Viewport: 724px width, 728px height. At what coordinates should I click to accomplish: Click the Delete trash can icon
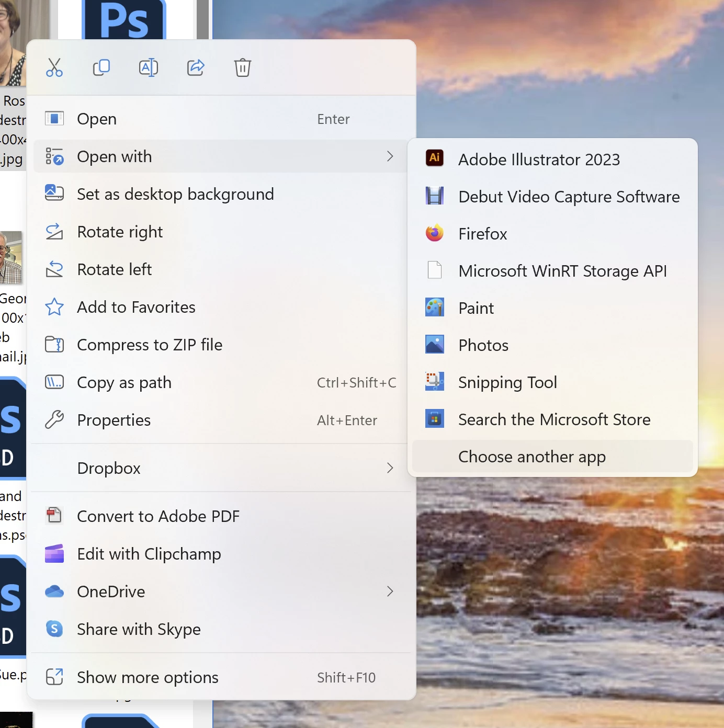click(x=243, y=67)
